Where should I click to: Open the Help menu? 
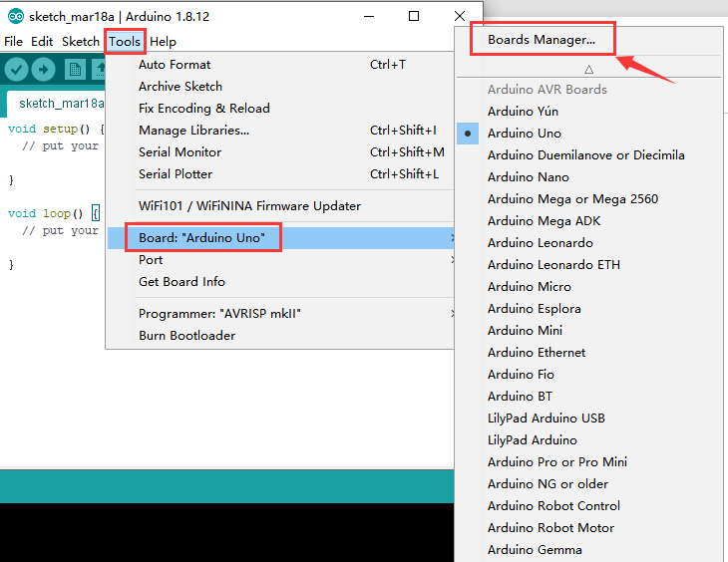point(163,41)
